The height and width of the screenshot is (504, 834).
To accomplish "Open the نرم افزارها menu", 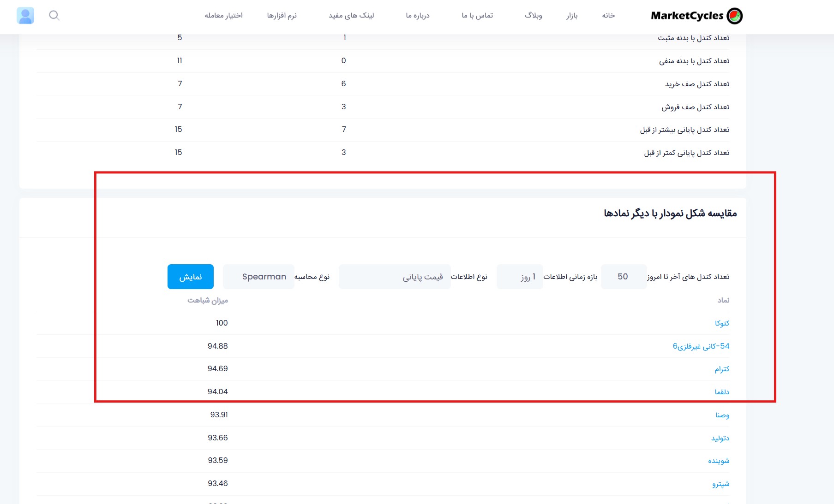I will [282, 15].
